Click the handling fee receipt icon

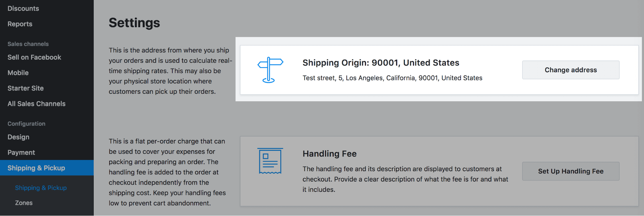[270, 161]
